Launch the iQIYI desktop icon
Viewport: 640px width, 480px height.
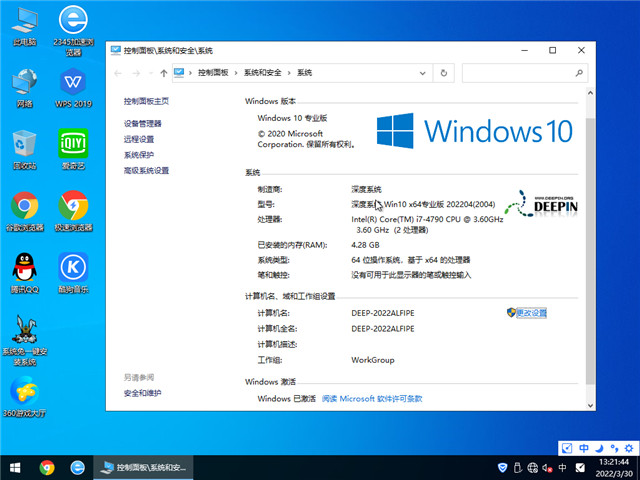(x=73, y=144)
